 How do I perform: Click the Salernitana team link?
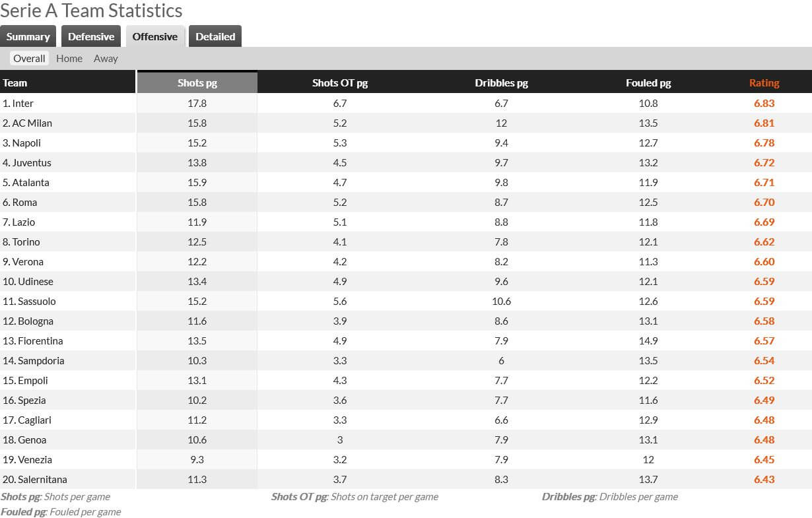pyautogui.click(x=42, y=480)
